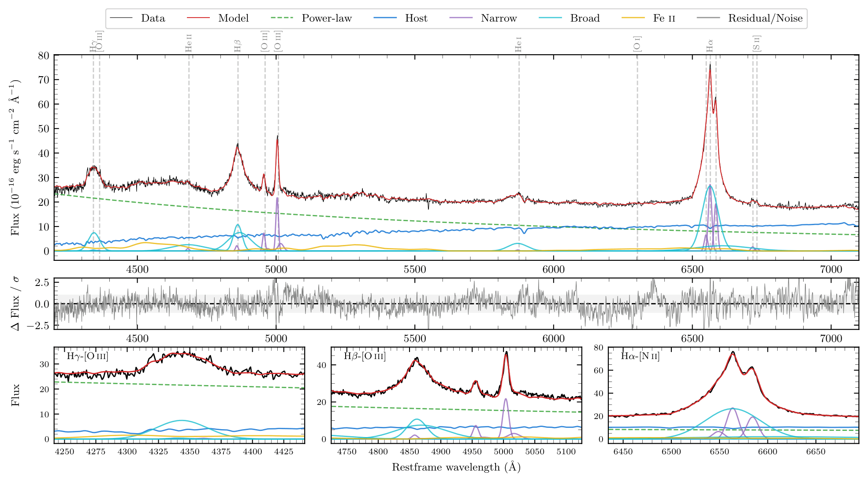Click the Hα-[N II] inset panel title
Screen dimensions: 868x482
click(x=640, y=356)
